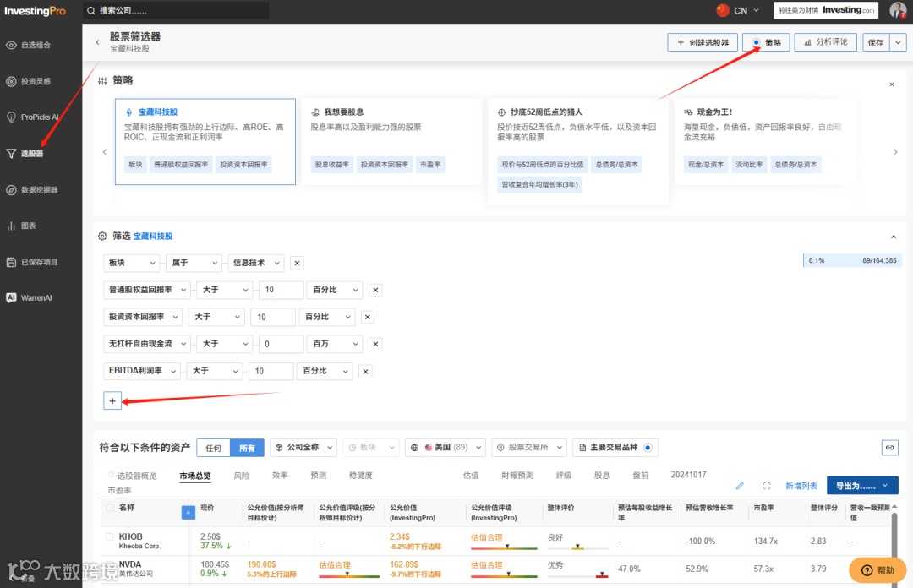Screen dimensions: 913x588
Task: Open the 无杠杆自由现金流 metric dropdown
Action: click(147, 344)
